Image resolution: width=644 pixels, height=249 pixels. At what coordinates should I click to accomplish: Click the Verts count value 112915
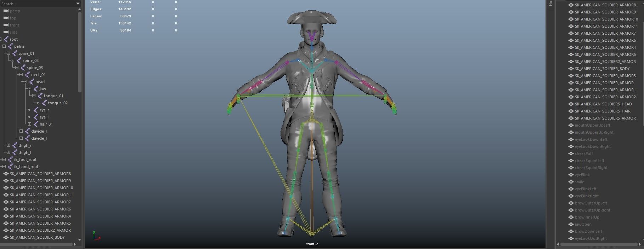125,2
